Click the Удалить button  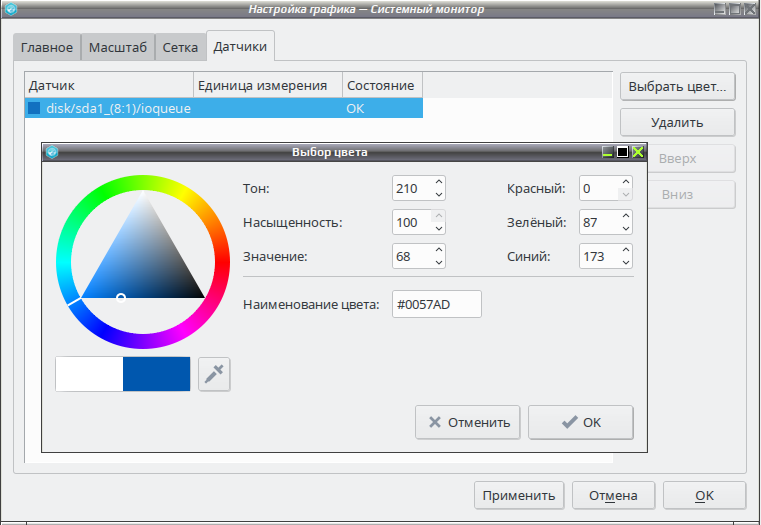[678, 122]
